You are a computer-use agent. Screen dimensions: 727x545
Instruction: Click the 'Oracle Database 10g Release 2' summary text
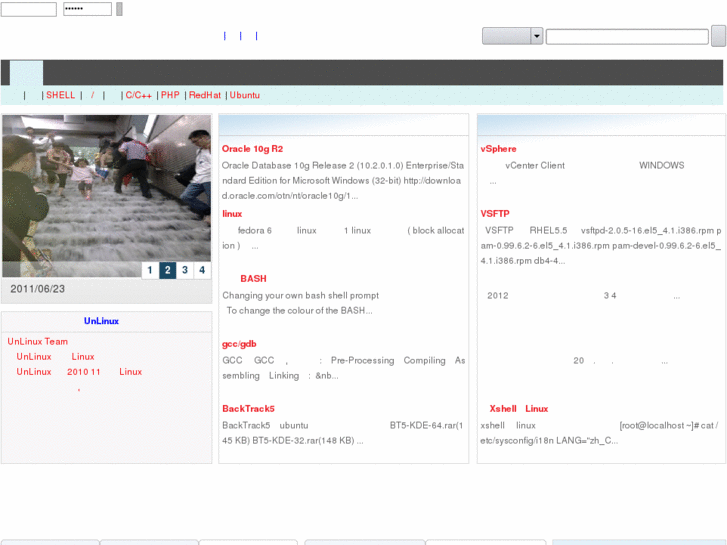(x=343, y=180)
